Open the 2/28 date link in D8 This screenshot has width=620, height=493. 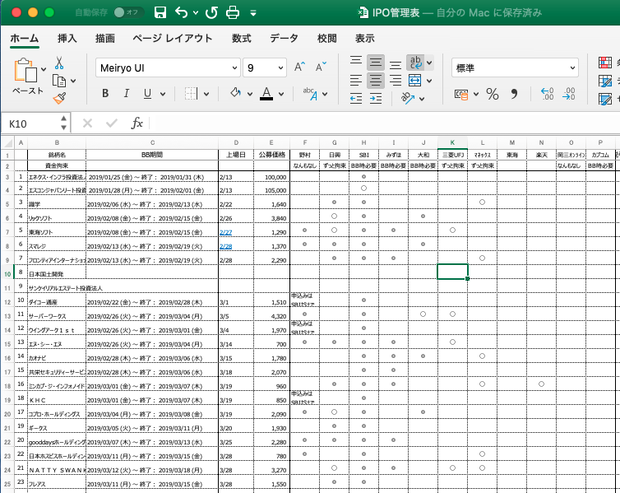[x=226, y=246]
